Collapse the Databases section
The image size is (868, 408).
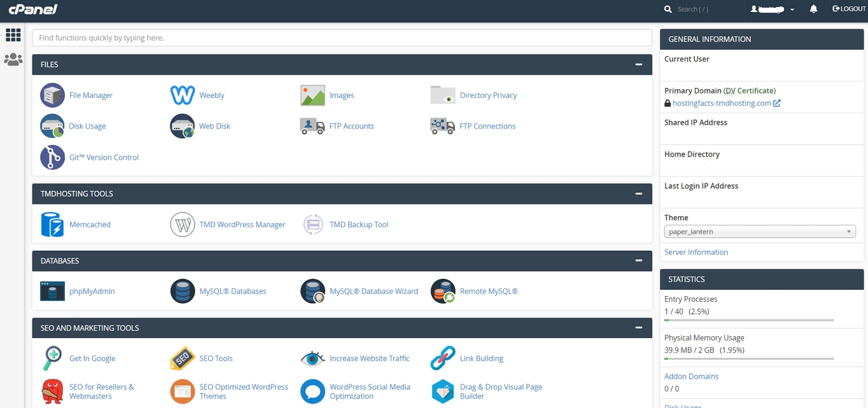(x=638, y=260)
